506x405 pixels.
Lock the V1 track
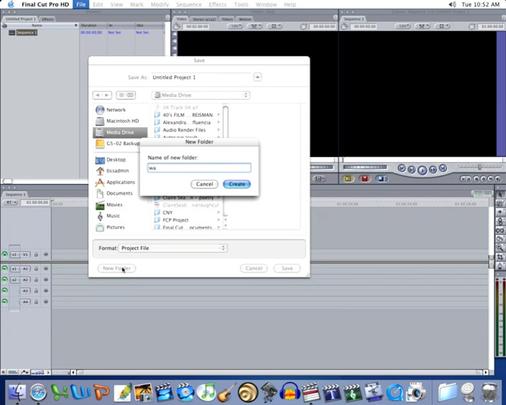pos(36,255)
